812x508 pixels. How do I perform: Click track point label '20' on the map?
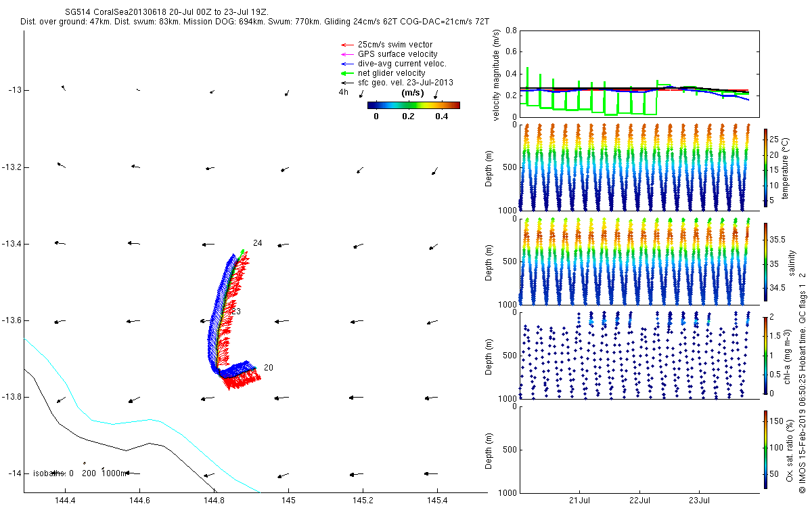click(268, 368)
